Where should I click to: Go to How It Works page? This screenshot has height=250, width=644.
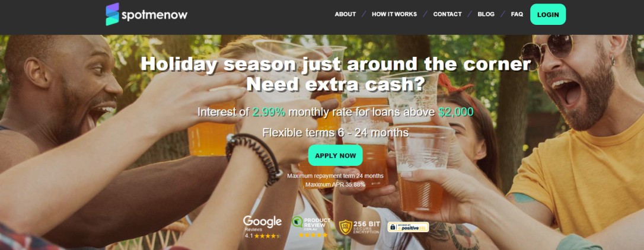point(394,14)
